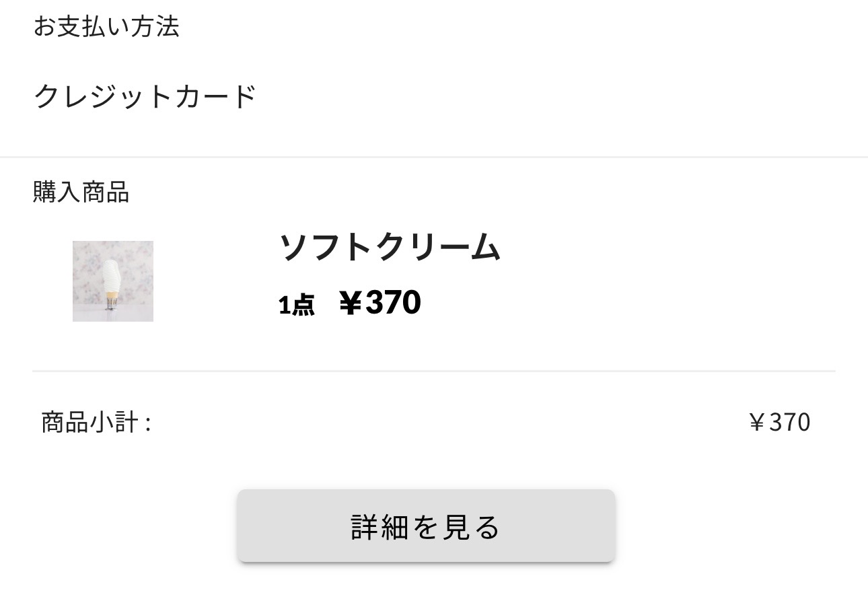
Task: Click the cone base in product image
Action: point(111,300)
